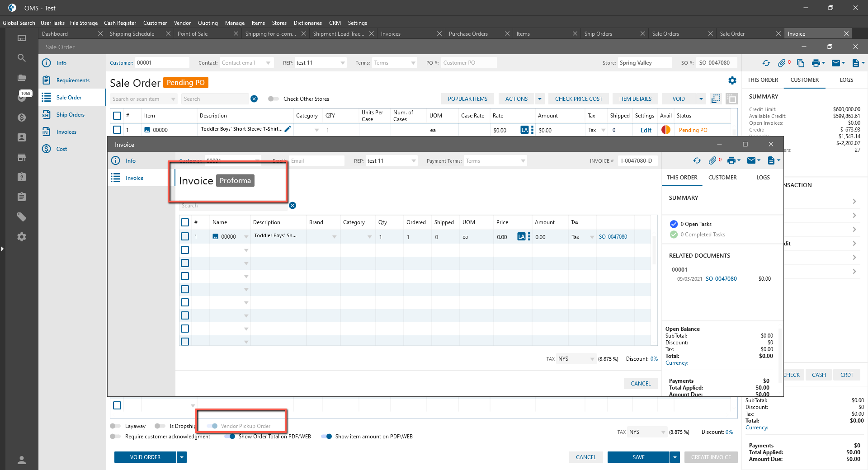Click the tag icon in left sidebar

[21, 217]
